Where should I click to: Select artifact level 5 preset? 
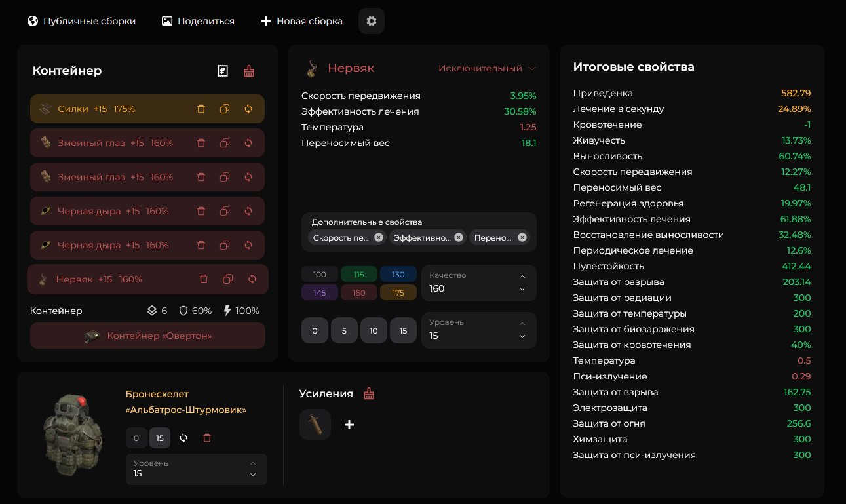pyautogui.click(x=344, y=330)
